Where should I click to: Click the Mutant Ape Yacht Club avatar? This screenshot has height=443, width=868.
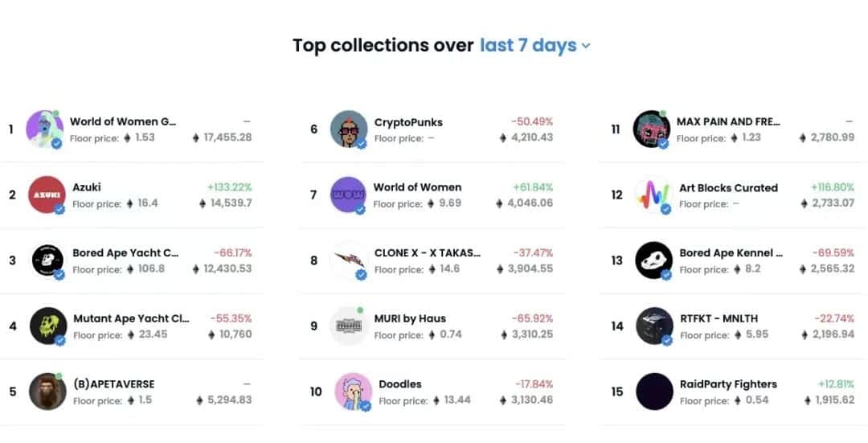(47, 326)
